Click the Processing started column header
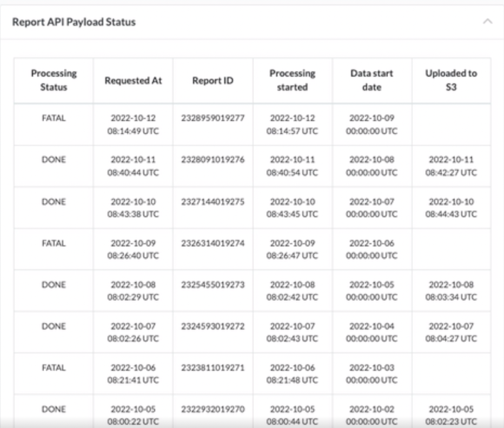Image resolution: width=504 pixels, height=428 pixels. coord(292,81)
